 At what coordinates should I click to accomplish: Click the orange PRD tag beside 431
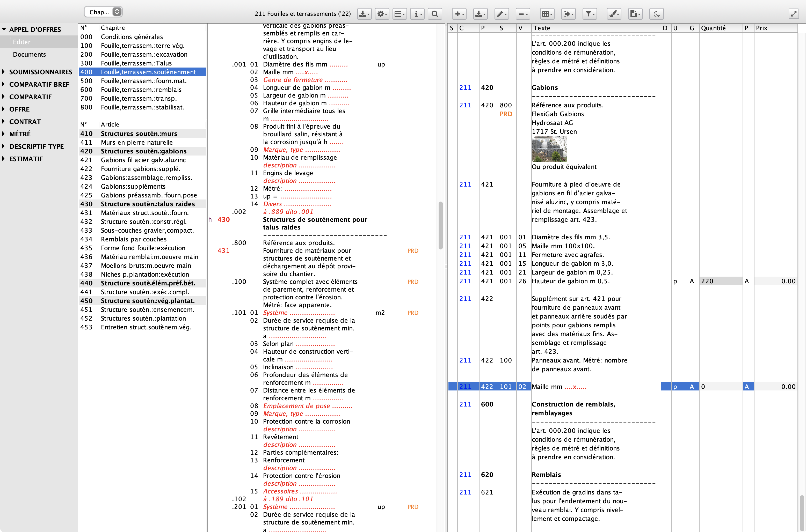(x=413, y=251)
